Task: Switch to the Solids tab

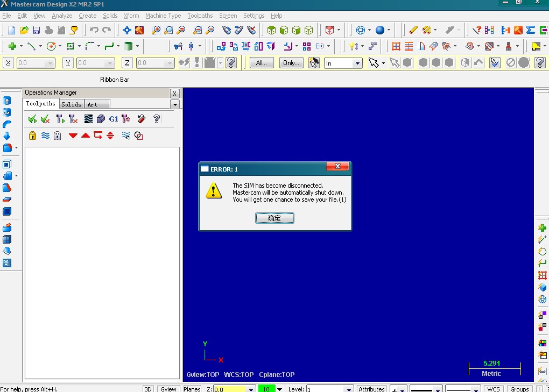Action: pos(72,104)
